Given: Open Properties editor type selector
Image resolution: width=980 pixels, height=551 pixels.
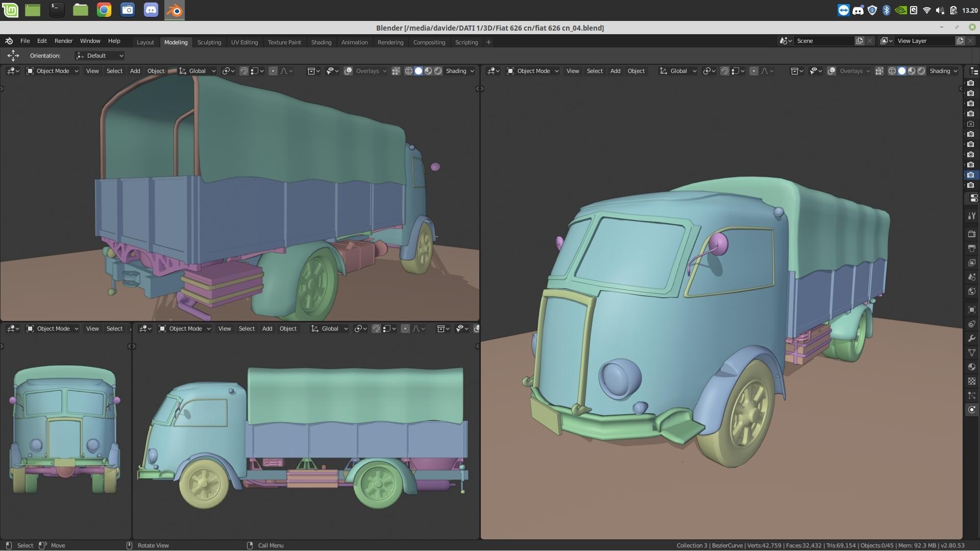Looking at the screenshot, I should [973, 198].
